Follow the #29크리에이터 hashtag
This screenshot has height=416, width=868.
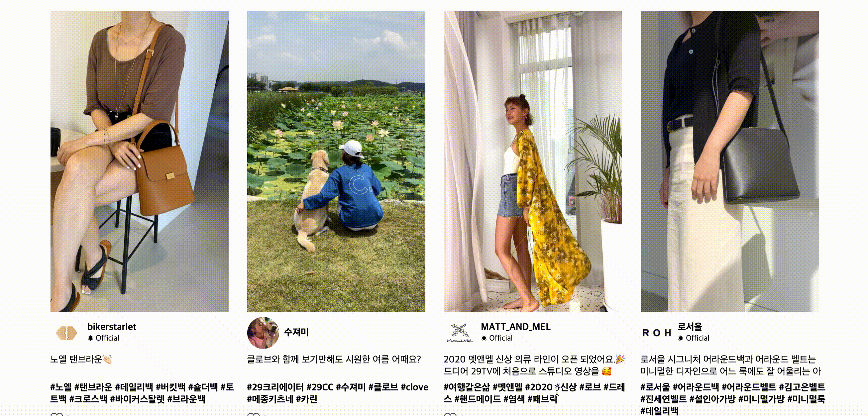click(x=275, y=387)
